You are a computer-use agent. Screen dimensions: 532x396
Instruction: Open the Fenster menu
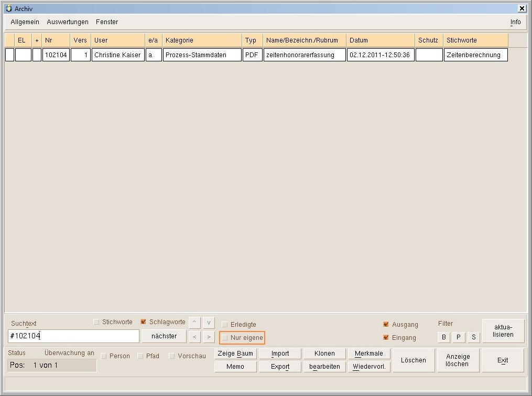pos(107,22)
